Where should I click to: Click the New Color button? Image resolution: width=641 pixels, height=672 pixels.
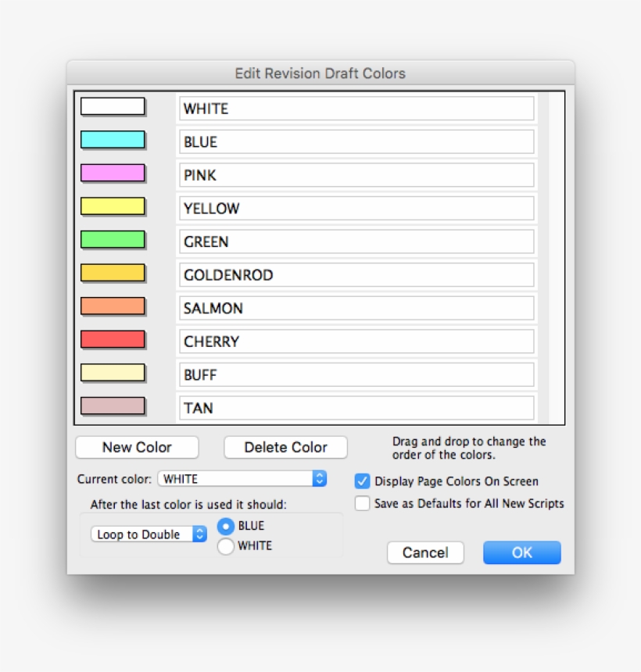coord(137,448)
